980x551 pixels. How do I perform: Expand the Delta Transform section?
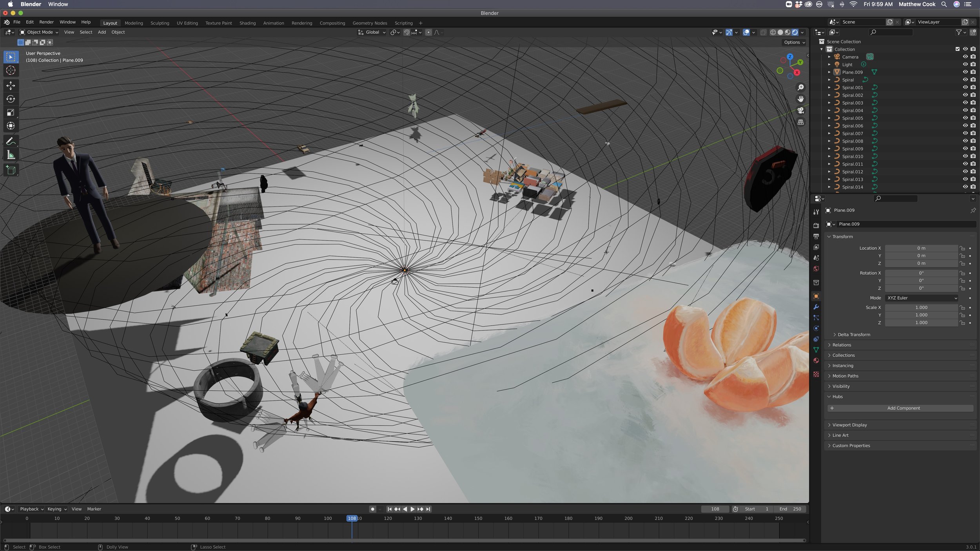[x=853, y=335]
